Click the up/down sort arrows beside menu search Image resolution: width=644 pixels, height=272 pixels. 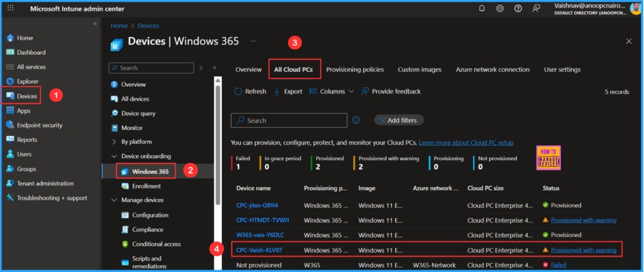(201, 68)
